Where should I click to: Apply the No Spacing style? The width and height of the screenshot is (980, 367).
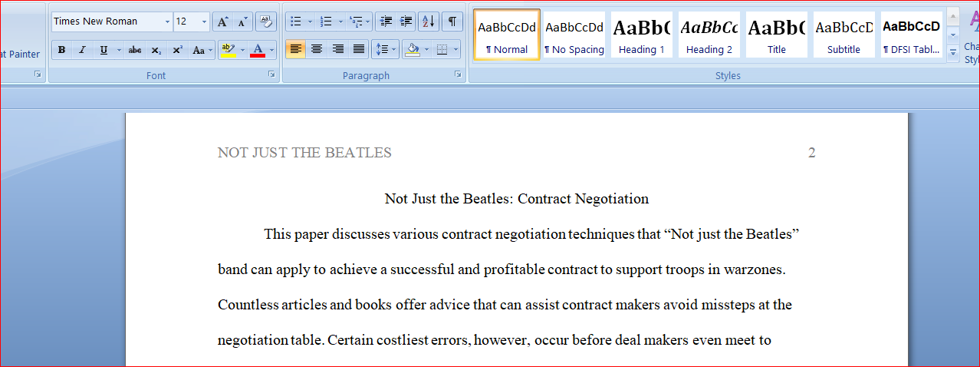point(574,35)
